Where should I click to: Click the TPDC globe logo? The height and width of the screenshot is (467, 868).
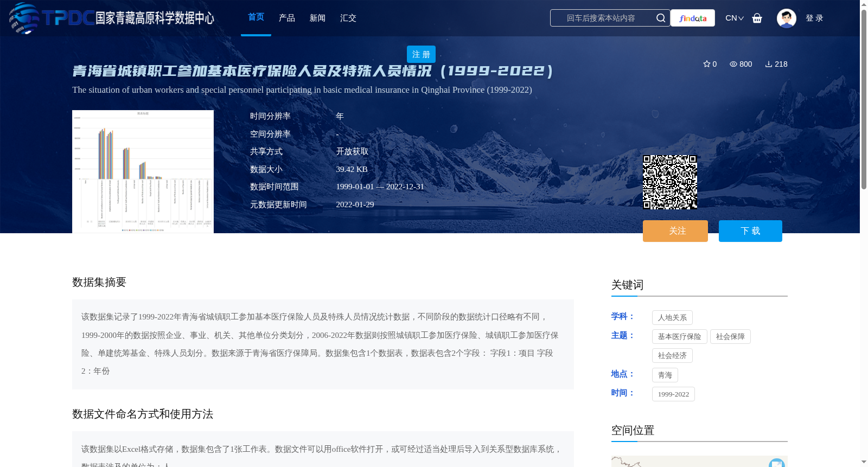[x=24, y=18]
